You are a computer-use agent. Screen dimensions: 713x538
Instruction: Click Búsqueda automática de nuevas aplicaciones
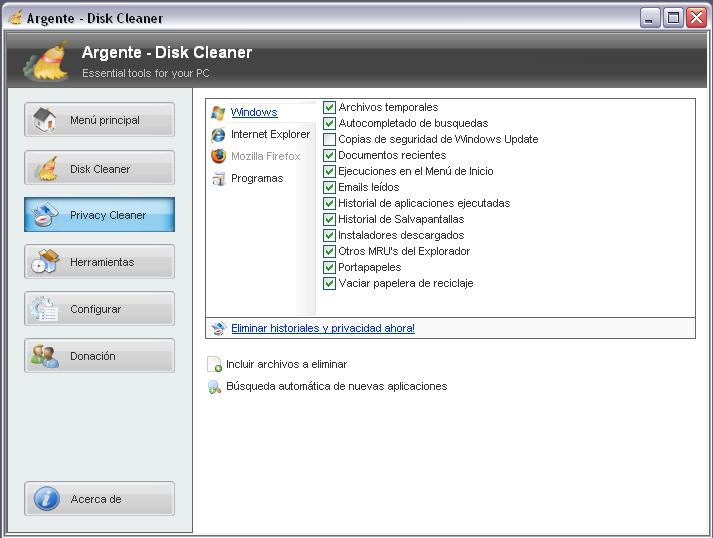point(336,386)
